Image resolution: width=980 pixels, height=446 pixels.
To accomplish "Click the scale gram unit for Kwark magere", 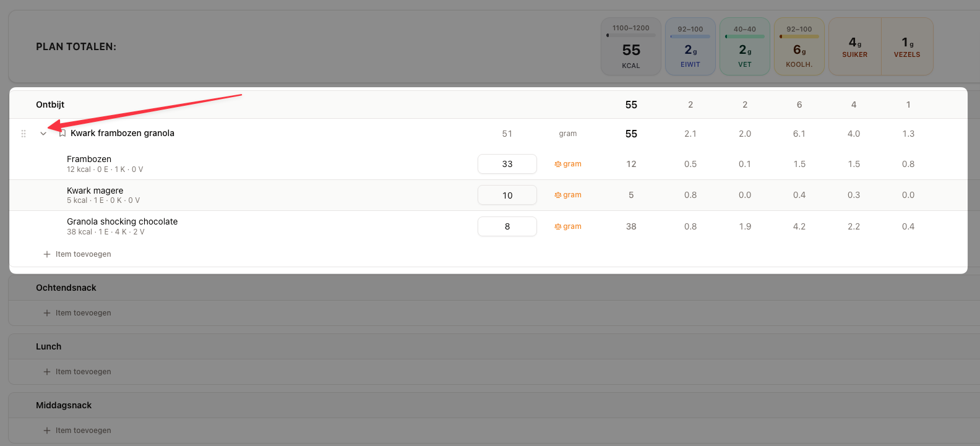I will point(568,195).
